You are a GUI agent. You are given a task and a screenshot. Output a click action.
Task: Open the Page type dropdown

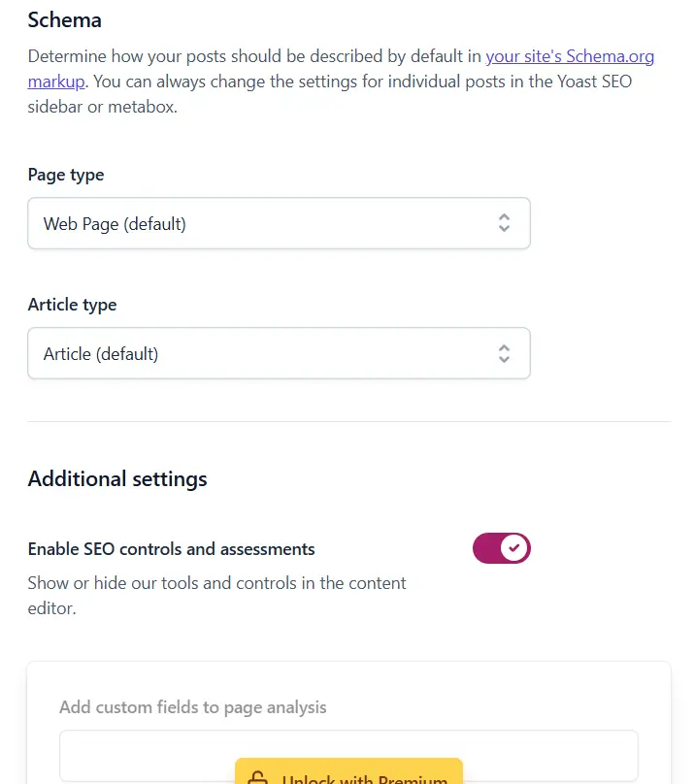pos(279,223)
